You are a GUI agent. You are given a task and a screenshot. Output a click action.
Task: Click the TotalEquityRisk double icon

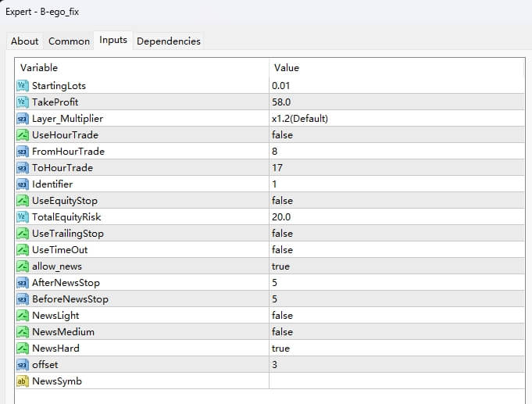click(x=22, y=216)
